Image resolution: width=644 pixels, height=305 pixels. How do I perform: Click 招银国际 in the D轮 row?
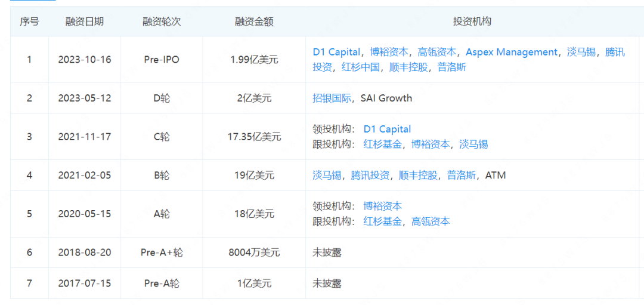332,98
